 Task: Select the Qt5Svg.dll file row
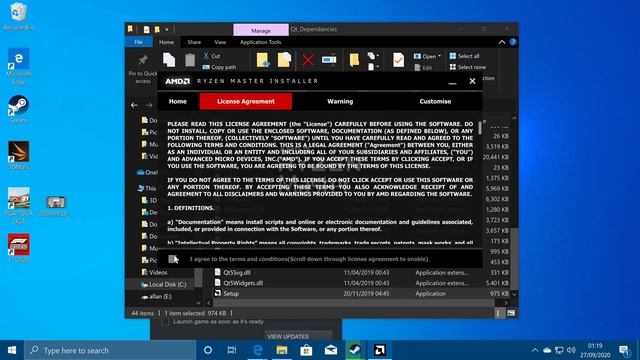pyautogui.click(x=362, y=272)
